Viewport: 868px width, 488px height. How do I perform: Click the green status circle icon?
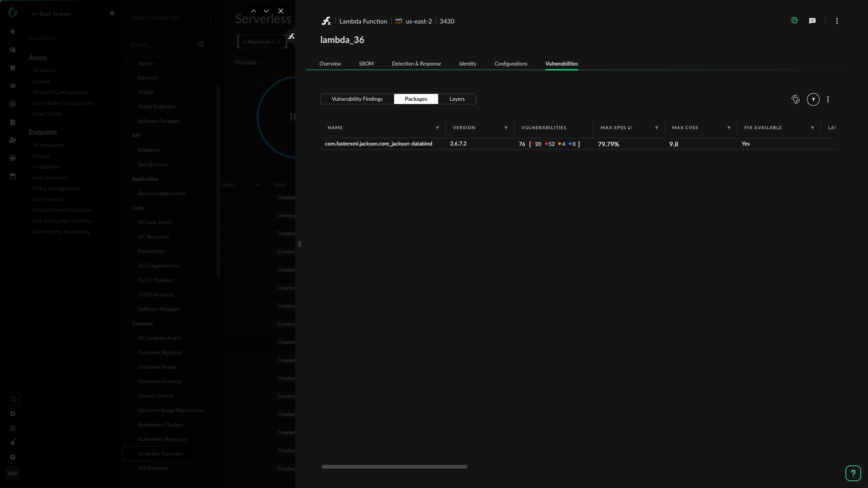(x=794, y=21)
